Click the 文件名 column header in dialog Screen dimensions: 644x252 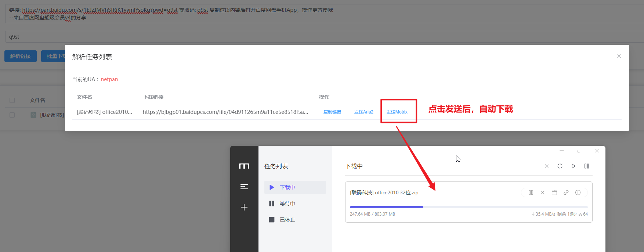[x=84, y=97]
